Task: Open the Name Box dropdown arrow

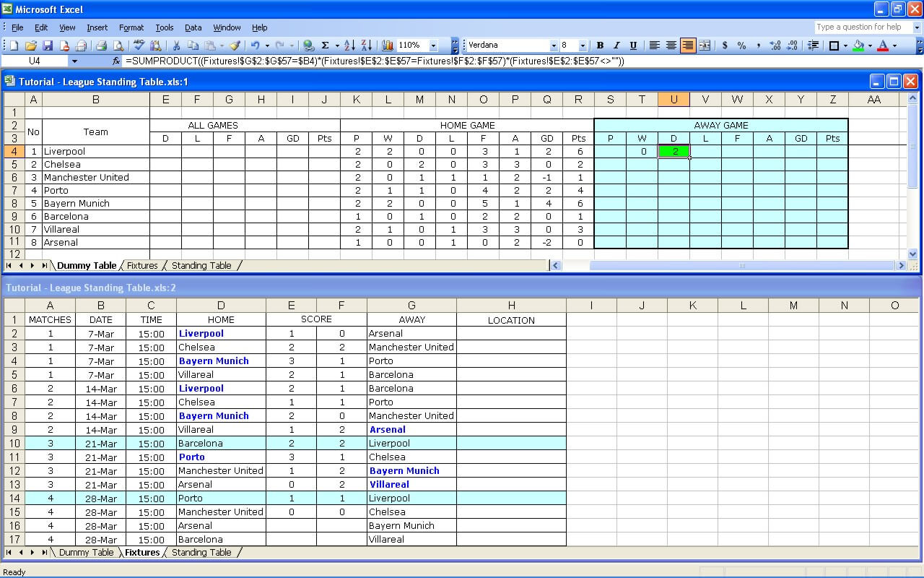Action: [74, 61]
